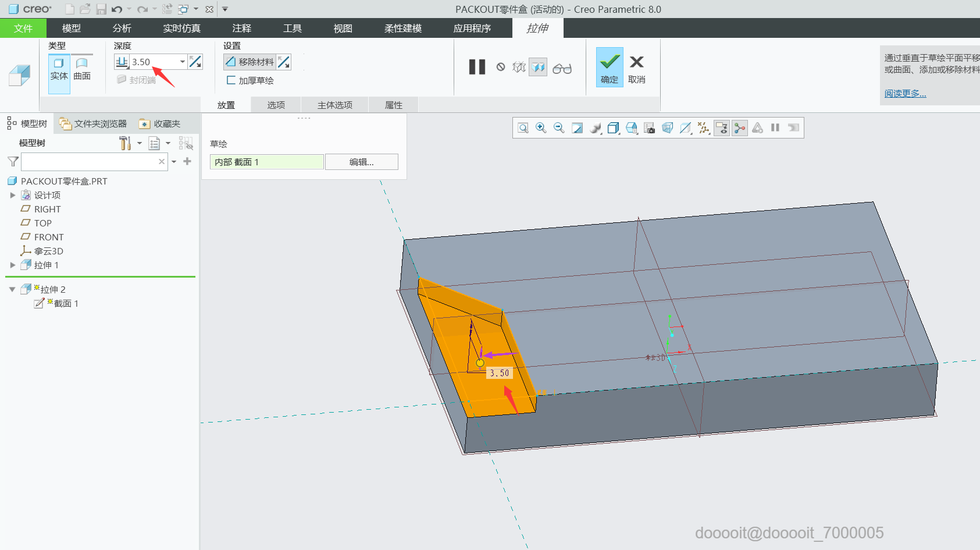Click the refit view icon
The width and height of the screenshot is (980, 550).
[x=523, y=128]
